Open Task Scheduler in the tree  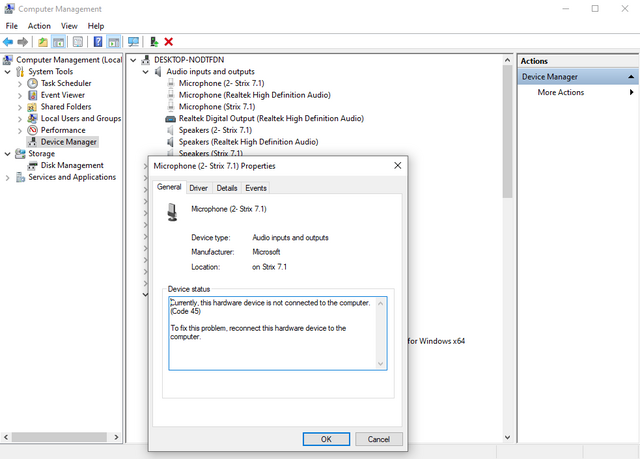[65, 83]
